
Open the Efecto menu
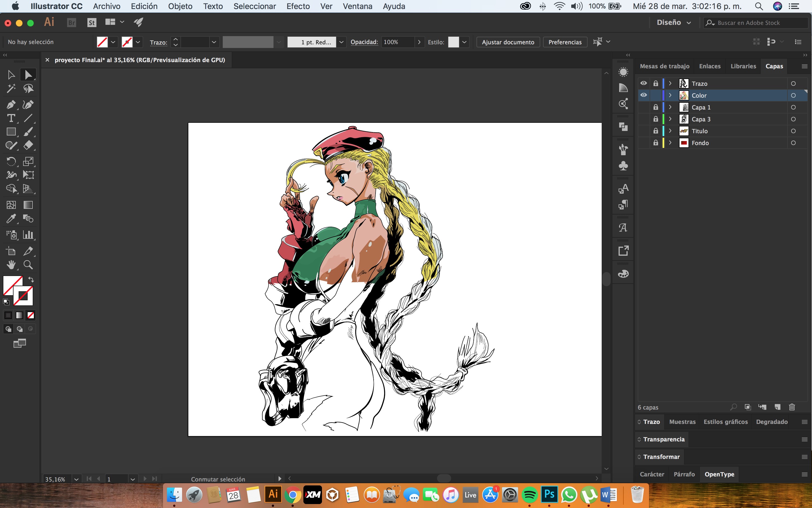(x=298, y=6)
